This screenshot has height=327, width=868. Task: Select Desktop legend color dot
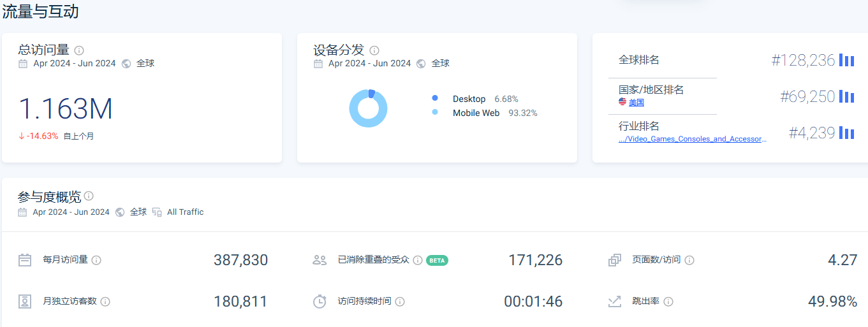[x=435, y=98]
